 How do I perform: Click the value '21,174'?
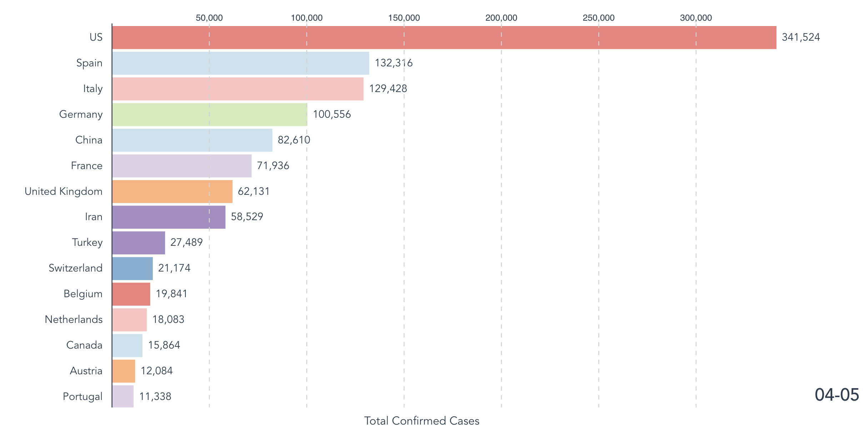pos(174,268)
